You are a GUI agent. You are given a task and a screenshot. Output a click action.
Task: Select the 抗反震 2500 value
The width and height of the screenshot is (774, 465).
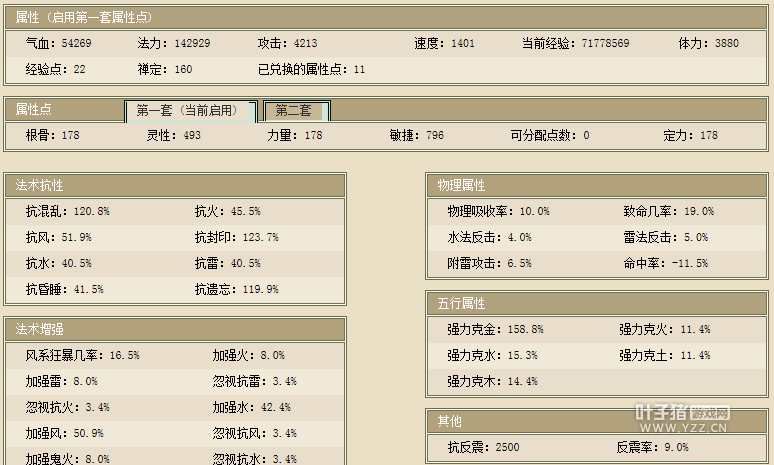[x=484, y=448]
